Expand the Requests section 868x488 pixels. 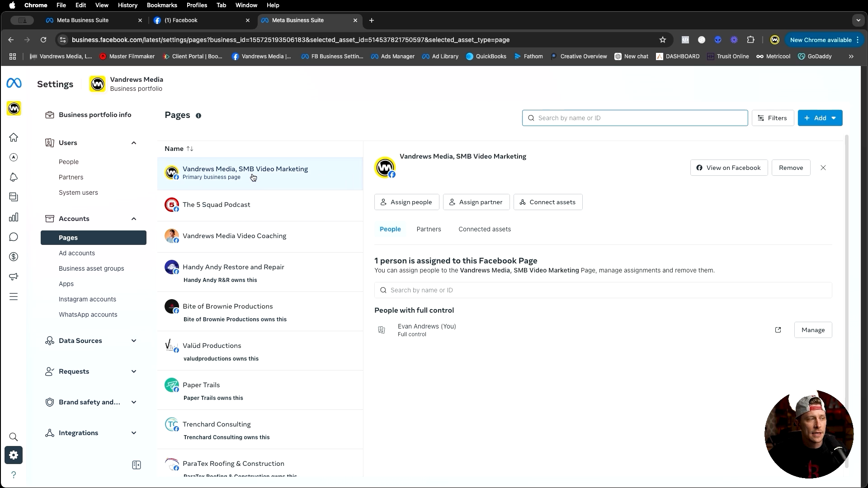click(x=134, y=371)
